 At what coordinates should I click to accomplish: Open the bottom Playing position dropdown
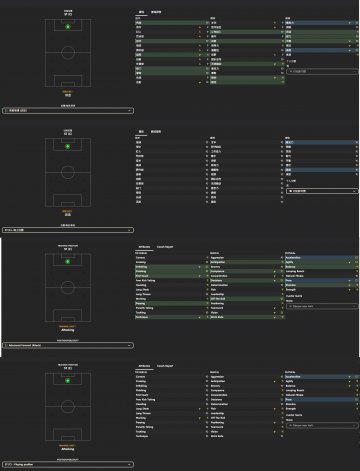[68, 464]
